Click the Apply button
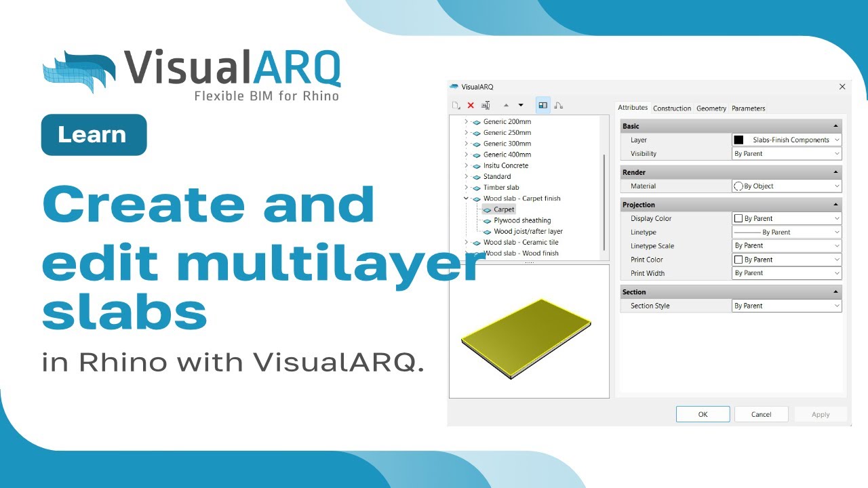This screenshot has width=868, height=488. tap(821, 414)
